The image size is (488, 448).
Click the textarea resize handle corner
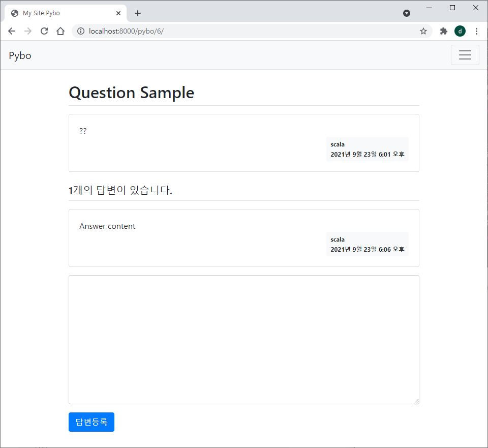pos(416,401)
